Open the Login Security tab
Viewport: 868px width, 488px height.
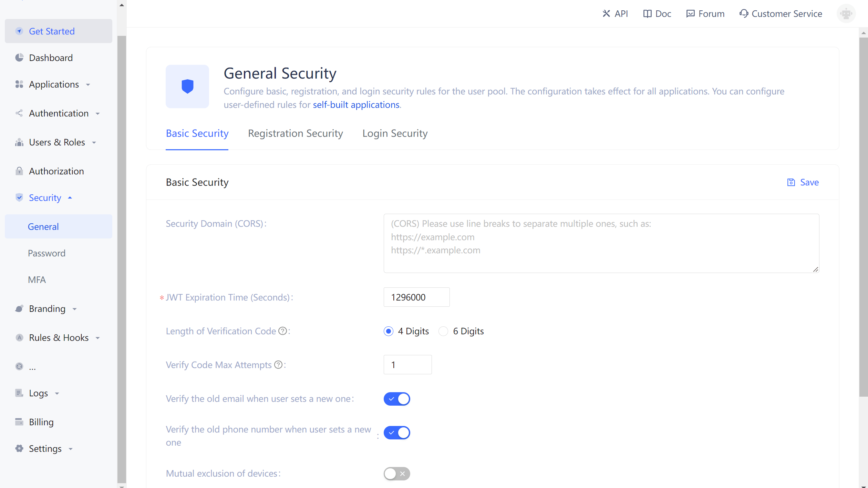click(x=395, y=133)
